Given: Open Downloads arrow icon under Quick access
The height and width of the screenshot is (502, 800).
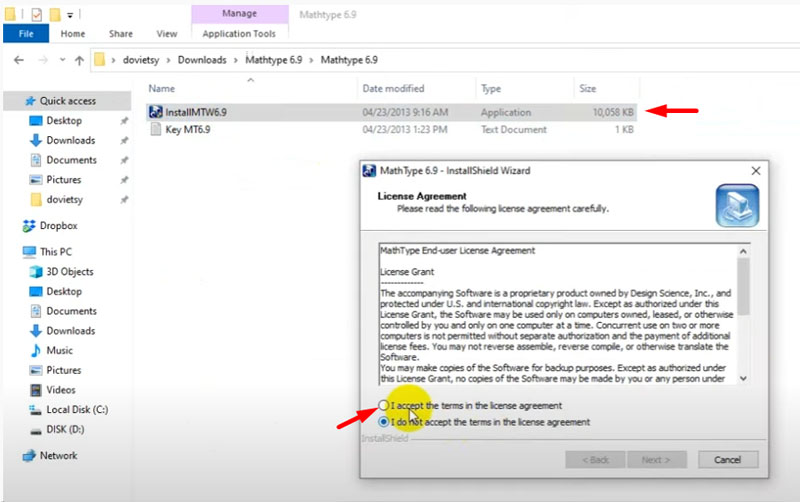Looking at the screenshot, I should pyautogui.click(x=36, y=140).
